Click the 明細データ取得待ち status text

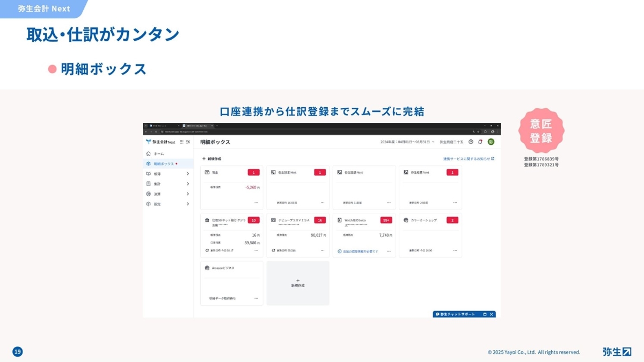coord(222,298)
